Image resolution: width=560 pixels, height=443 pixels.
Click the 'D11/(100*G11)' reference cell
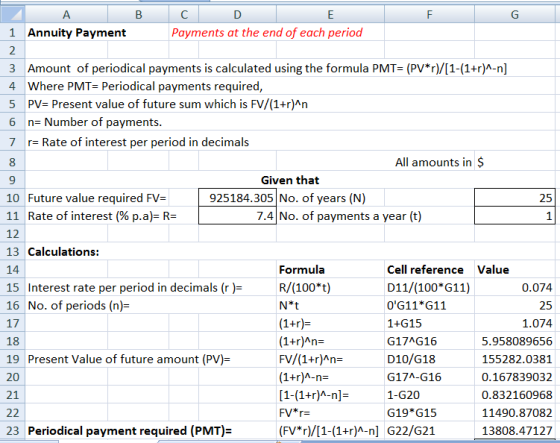(x=429, y=288)
